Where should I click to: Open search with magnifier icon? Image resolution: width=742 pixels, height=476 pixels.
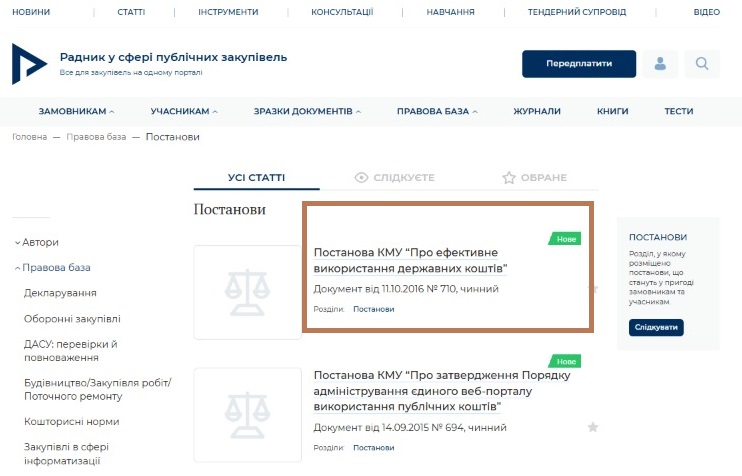(x=702, y=64)
